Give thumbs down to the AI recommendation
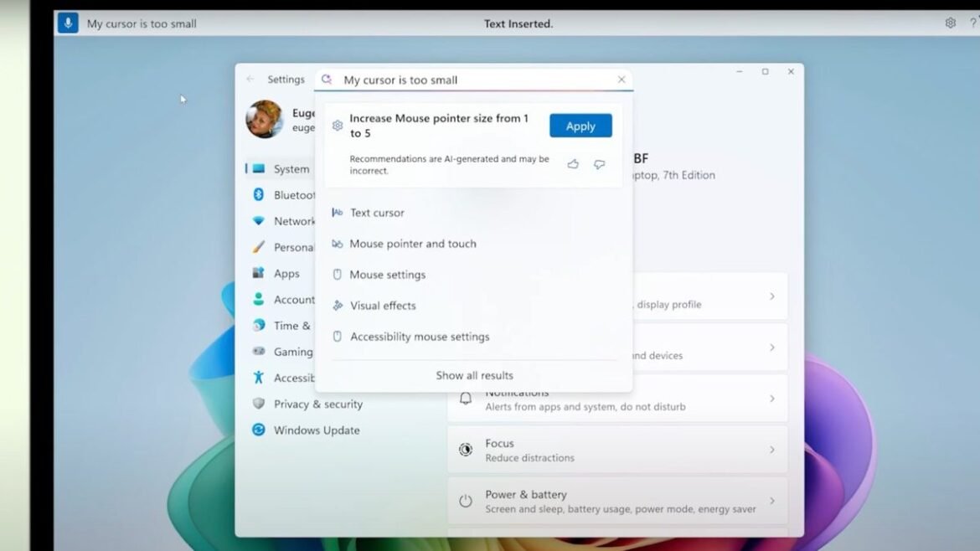Image resolution: width=980 pixels, height=551 pixels. pyautogui.click(x=599, y=165)
